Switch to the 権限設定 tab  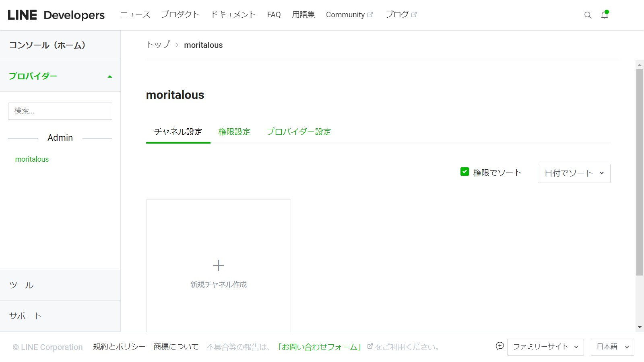pos(234,132)
